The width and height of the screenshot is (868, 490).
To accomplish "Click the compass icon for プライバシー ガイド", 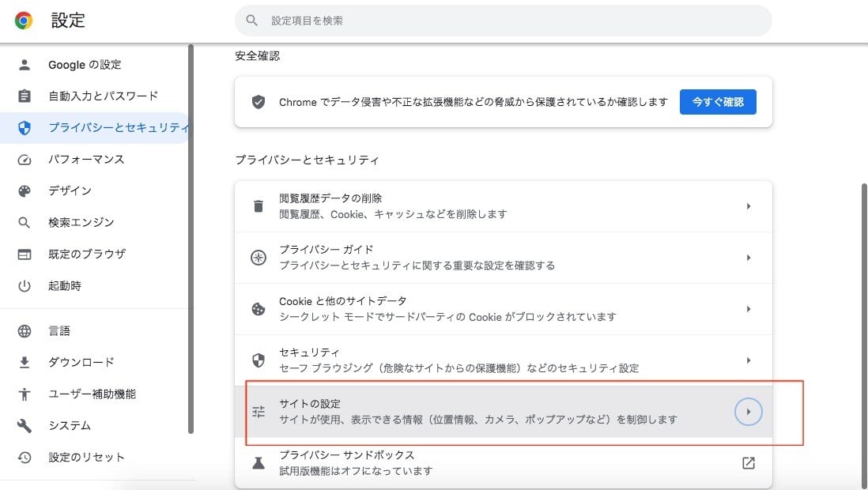I will pyautogui.click(x=259, y=258).
